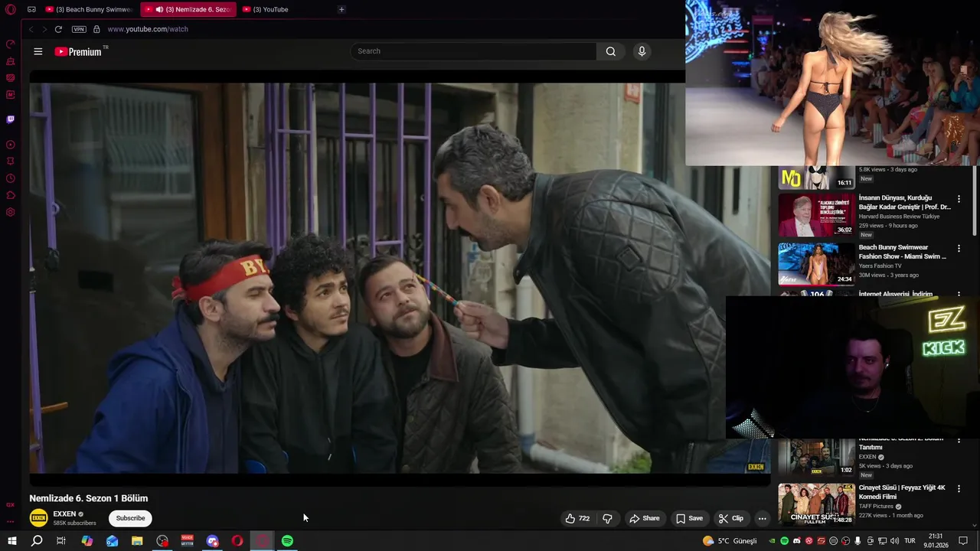980x551 pixels.
Task: Open the GX Corner gamepad icon
Action: (31, 9)
